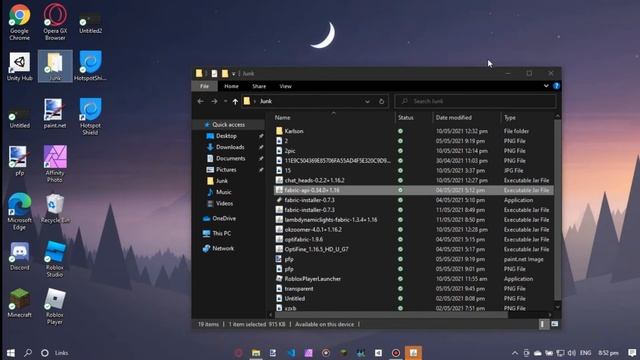640x360 pixels.
Task: Open Windows Start menu
Action: pos(11,353)
